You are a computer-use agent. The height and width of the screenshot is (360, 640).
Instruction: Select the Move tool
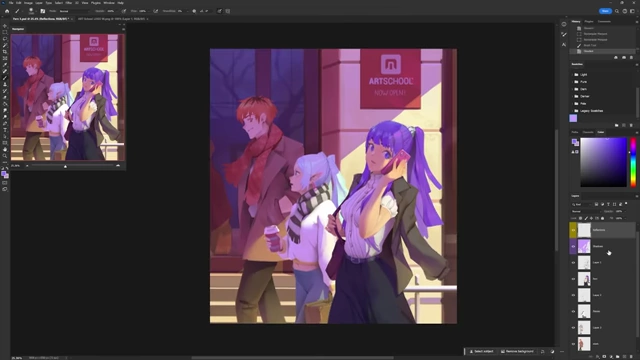point(5,26)
